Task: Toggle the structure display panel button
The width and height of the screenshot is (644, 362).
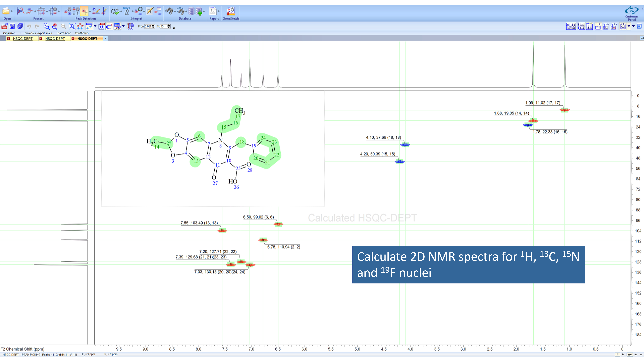Action: (x=109, y=26)
